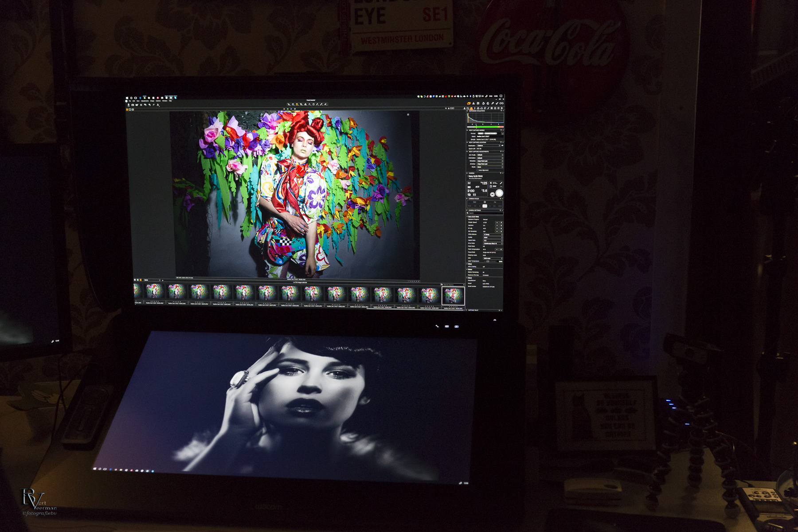The height and width of the screenshot is (532, 798).
Task: Open the Capture tool tab camera icon
Action: (471, 108)
